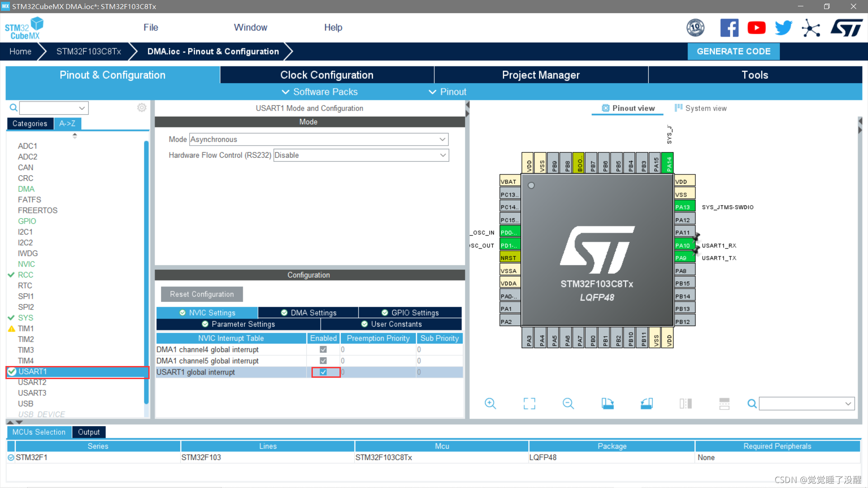Click the GENERATE CODE button
Screen dimensions: 868x488
point(733,52)
